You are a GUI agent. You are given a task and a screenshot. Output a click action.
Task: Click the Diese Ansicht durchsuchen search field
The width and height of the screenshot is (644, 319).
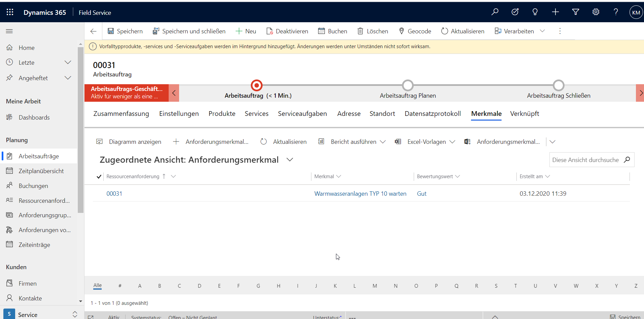click(585, 160)
